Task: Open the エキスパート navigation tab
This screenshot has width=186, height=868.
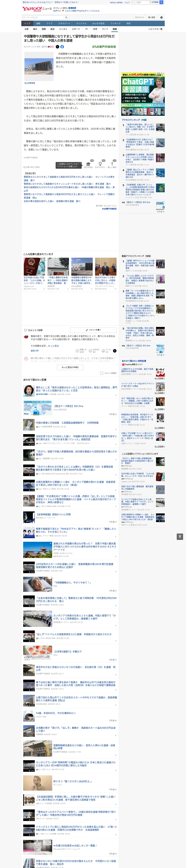Action: click(64, 24)
